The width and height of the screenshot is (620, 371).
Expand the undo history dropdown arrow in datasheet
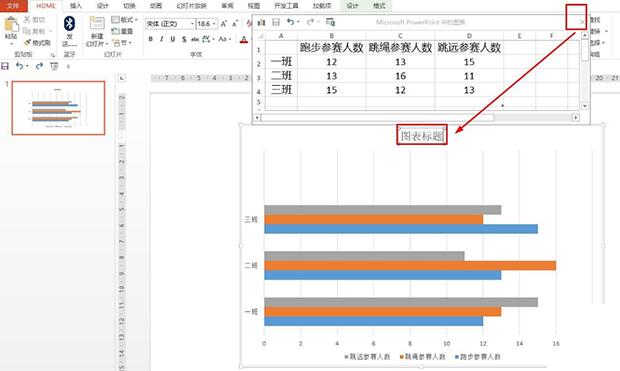[299, 22]
